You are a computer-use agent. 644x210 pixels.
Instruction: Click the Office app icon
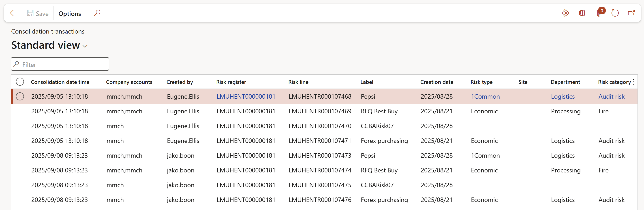tap(582, 13)
